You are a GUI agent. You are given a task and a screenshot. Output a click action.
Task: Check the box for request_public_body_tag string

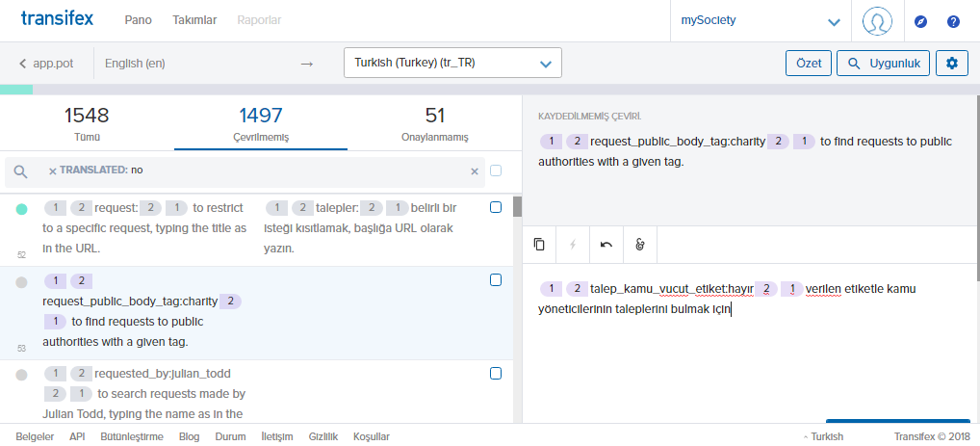[x=496, y=280]
